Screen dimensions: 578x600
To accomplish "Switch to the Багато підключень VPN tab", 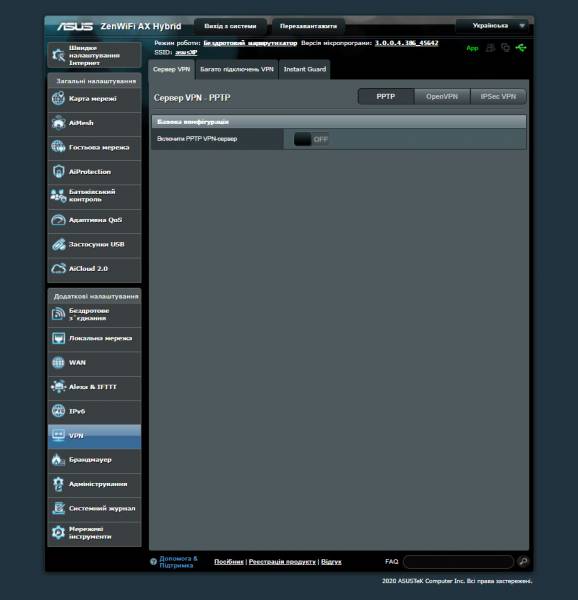I will (237, 69).
